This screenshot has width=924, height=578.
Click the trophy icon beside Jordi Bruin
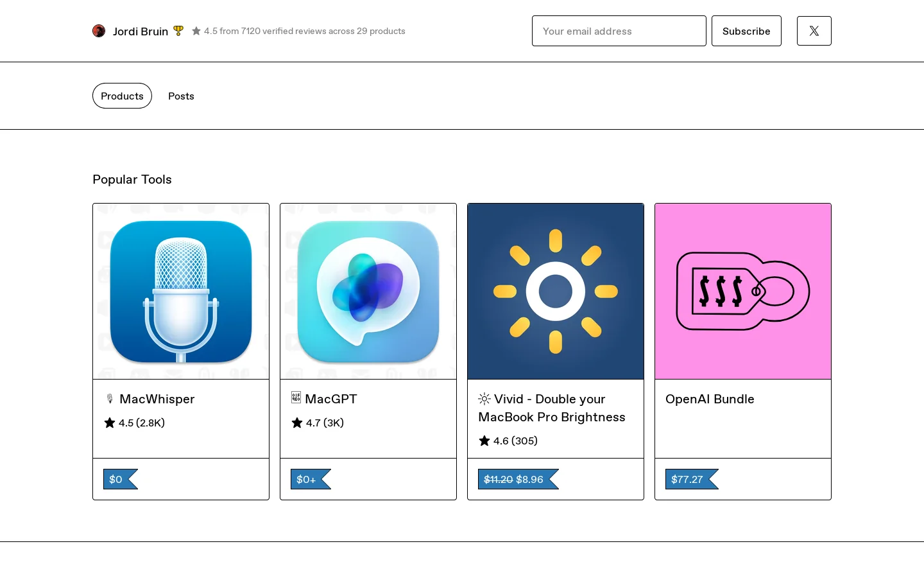coord(178,31)
